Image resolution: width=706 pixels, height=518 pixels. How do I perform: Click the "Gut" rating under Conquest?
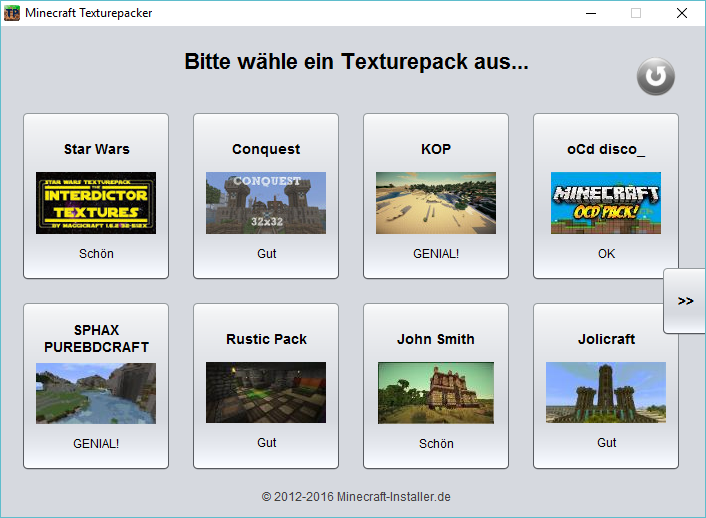point(267,254)
